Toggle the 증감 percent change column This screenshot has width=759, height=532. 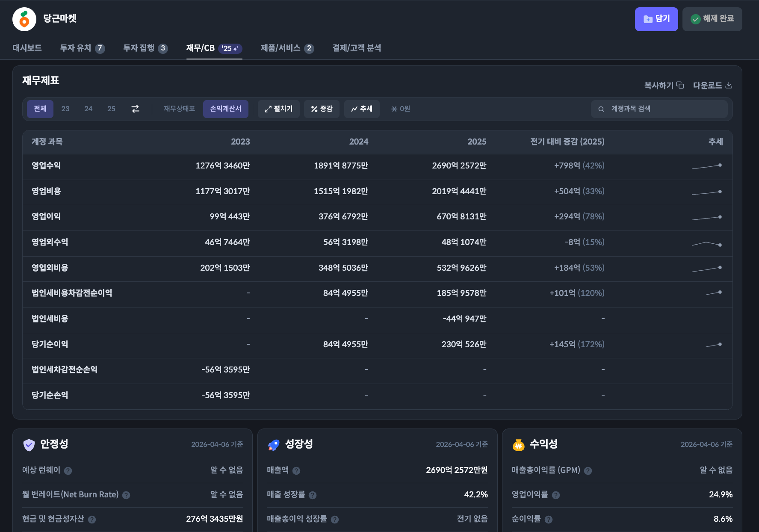pyautogui.click(x=322, y=109)
